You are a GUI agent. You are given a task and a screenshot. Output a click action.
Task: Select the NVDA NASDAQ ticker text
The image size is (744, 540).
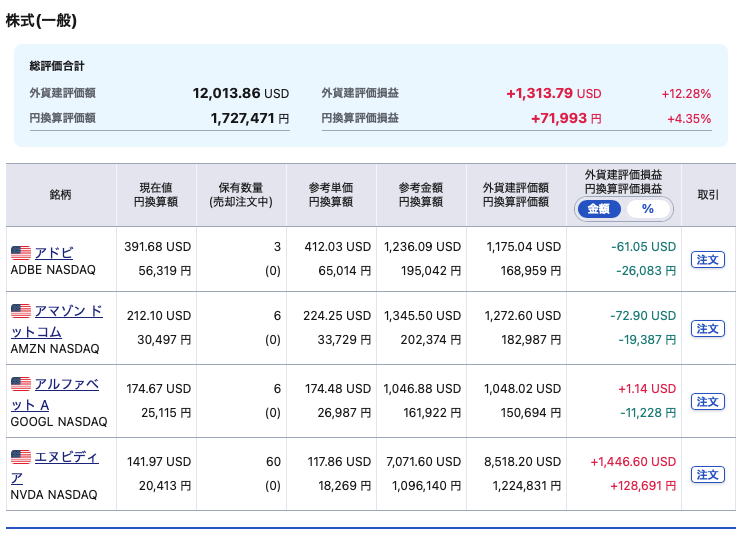click(x=54, y=494)
